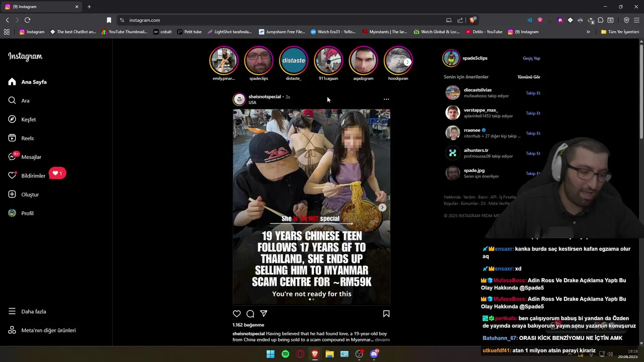The height and width of the screenshot is (362, 644).
Task: Open Brave browser from taskbar
Action: click(315, 354)
